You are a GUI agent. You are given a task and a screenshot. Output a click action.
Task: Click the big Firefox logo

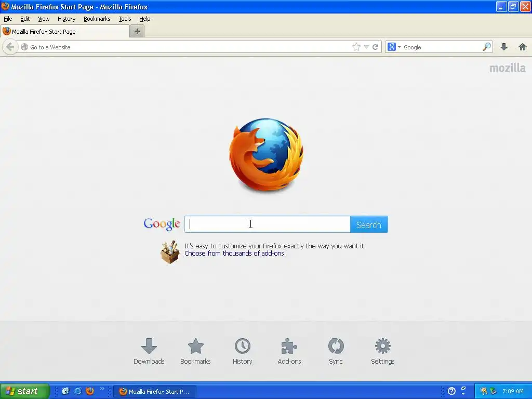pos(266,154)
